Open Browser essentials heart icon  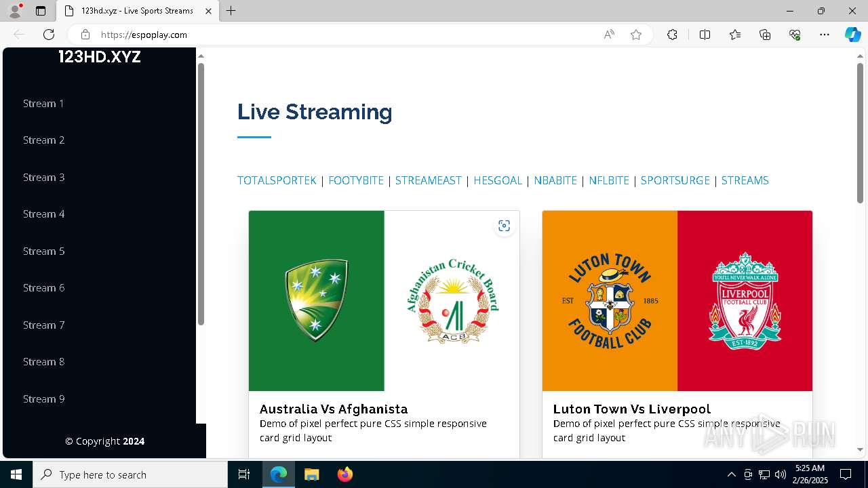[x=795, y=35]
